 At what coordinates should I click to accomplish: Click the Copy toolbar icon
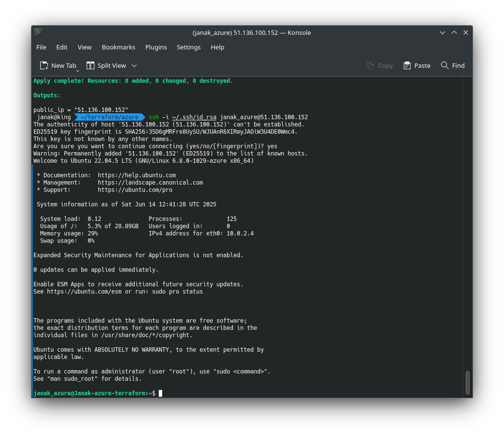(x=370, y=65)
